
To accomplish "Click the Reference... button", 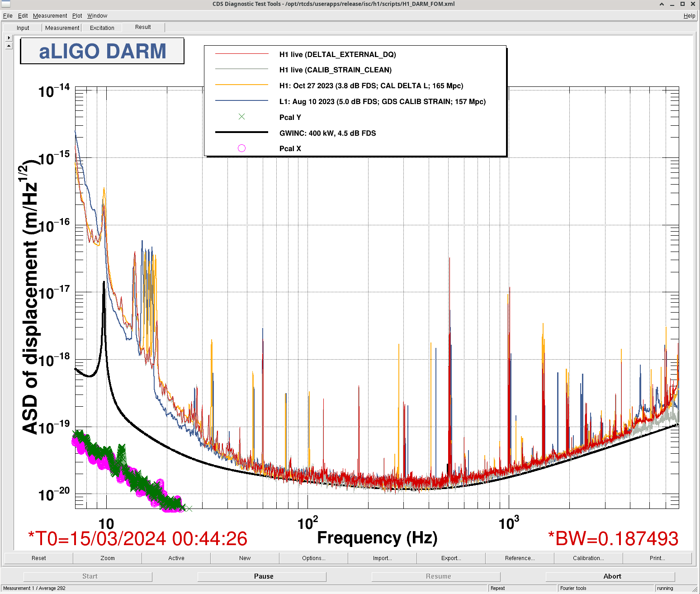I will coord(520,558).
